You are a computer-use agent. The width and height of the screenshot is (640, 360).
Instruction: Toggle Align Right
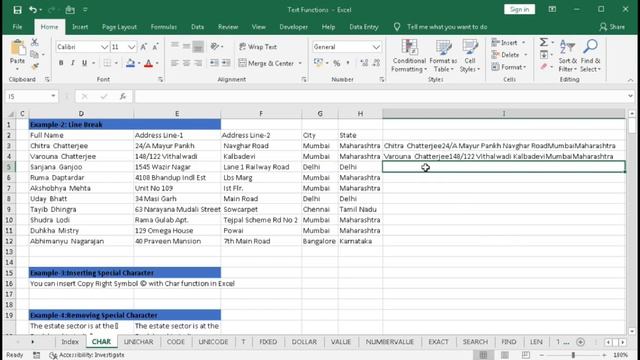coord(198,63)
